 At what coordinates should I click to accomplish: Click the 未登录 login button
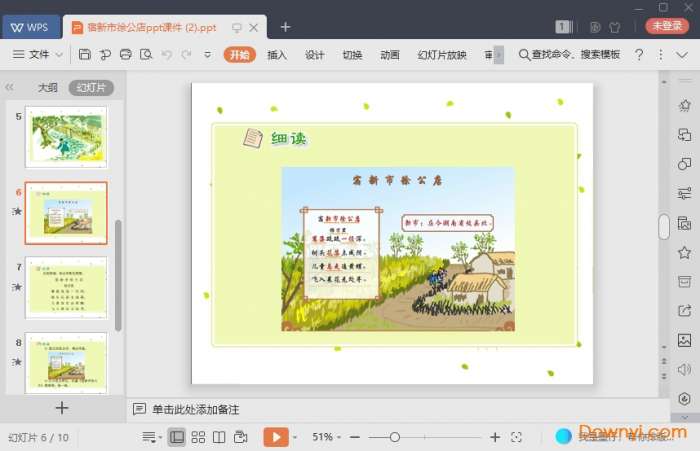pos(667,26)
